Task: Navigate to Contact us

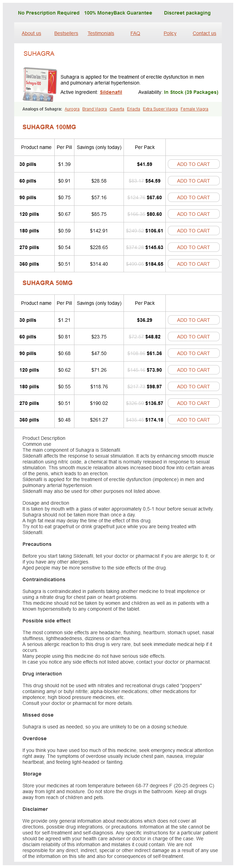Action: tap(204, 33)
